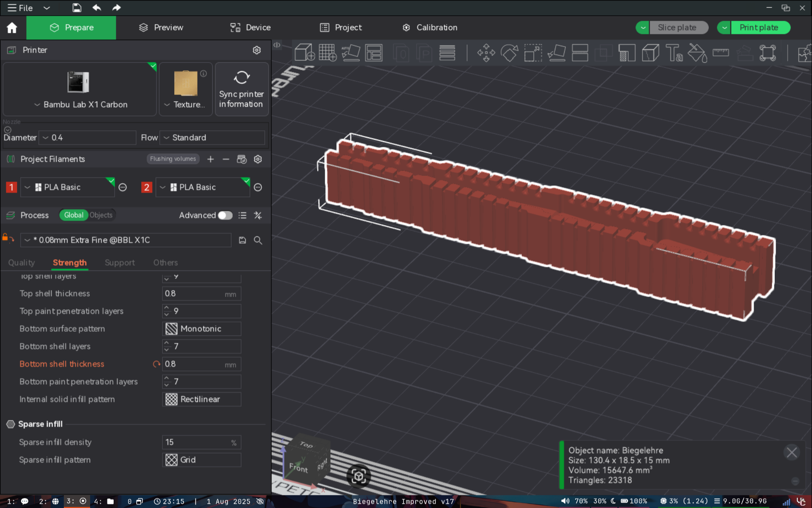The height and width of the screenshot is (508, 812).
Task: Add a filament with the plus icon
Action: 211,159
